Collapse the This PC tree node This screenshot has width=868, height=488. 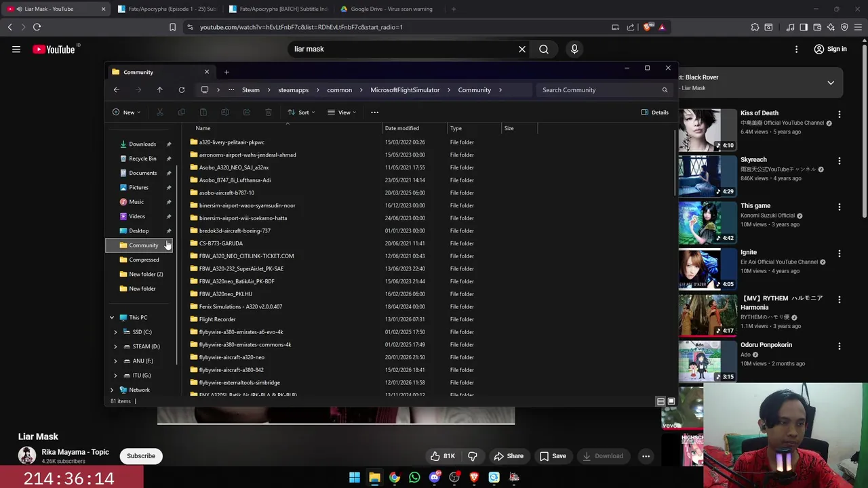click(x=112, y=317)
